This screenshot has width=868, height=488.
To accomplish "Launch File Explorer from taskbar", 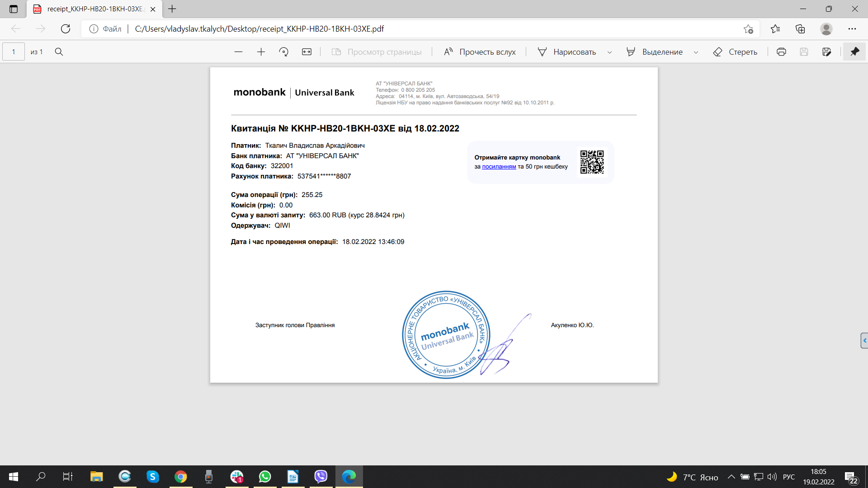I will click(x=96, y=477).
